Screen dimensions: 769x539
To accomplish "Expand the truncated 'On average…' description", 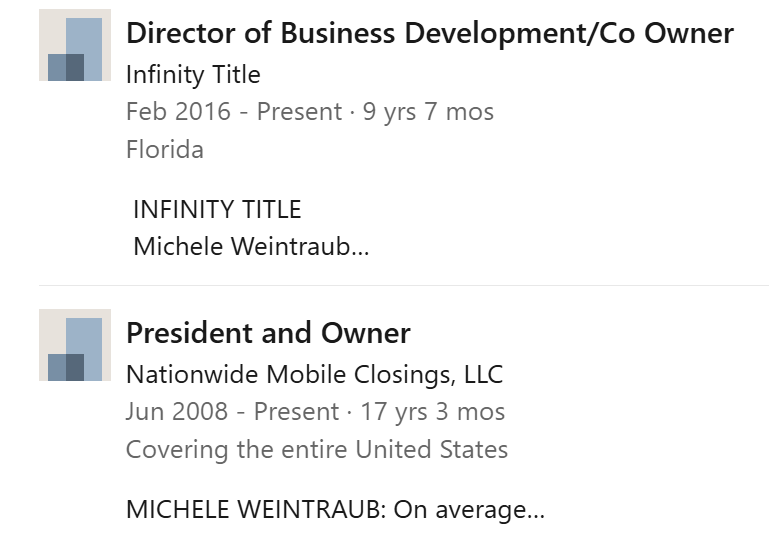I will (x=335, y=510).
